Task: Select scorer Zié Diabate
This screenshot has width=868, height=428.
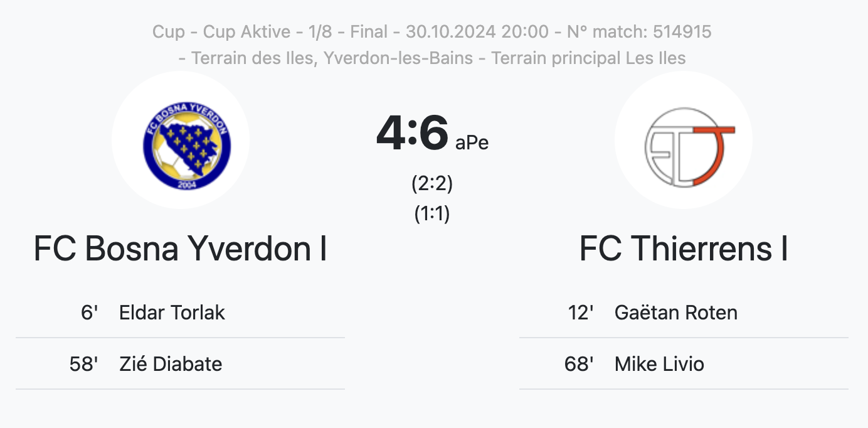Action: click(171, 364)
